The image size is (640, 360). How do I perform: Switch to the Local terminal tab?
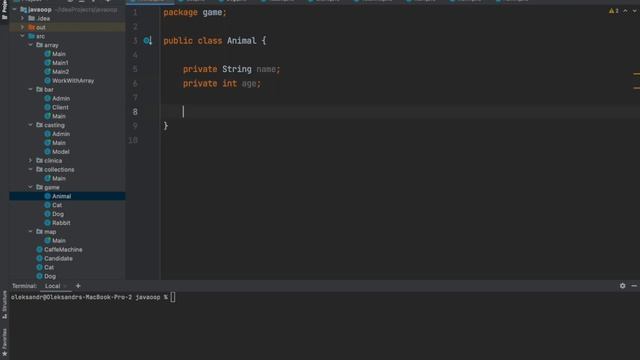[53, 286]
